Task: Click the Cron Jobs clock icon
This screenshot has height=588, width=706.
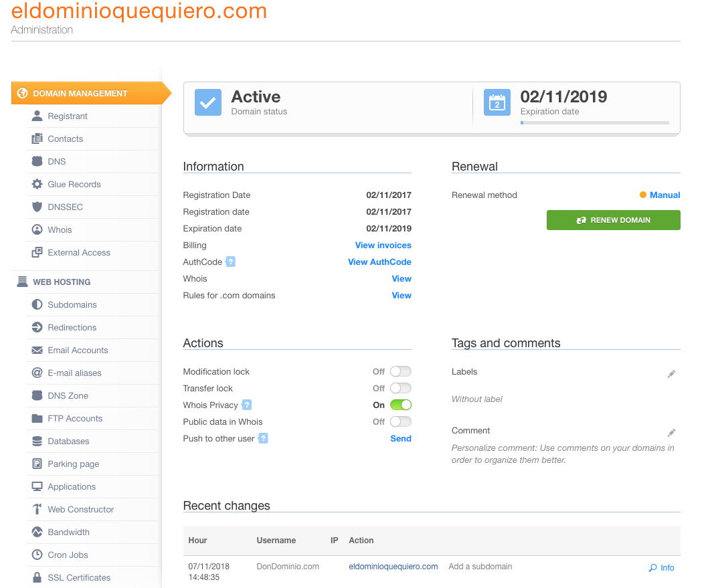Action: click(37, 555)
